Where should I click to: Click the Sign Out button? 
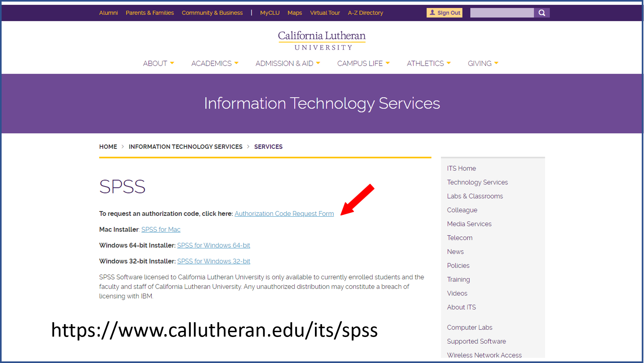(x=444, y=13)
